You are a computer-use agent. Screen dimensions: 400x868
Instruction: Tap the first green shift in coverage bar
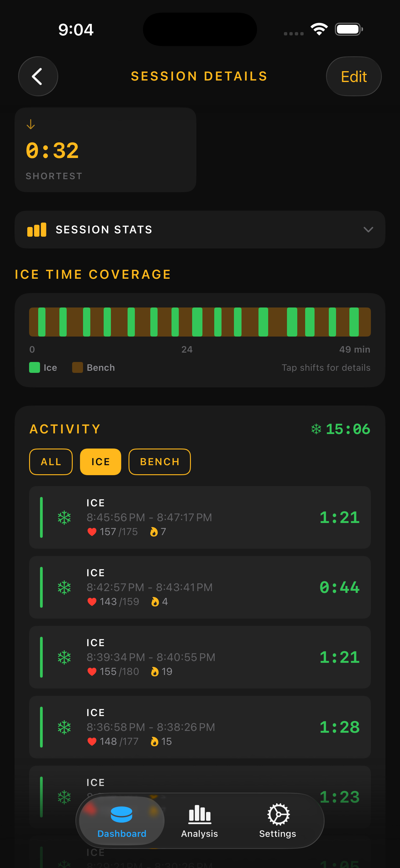pyautogui.click(x=42, y=322)
